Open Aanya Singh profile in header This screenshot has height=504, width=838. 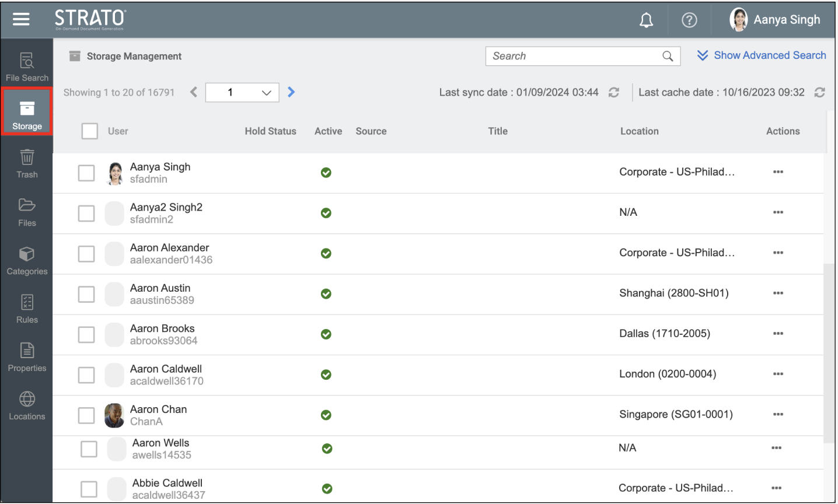click(775, 20)
